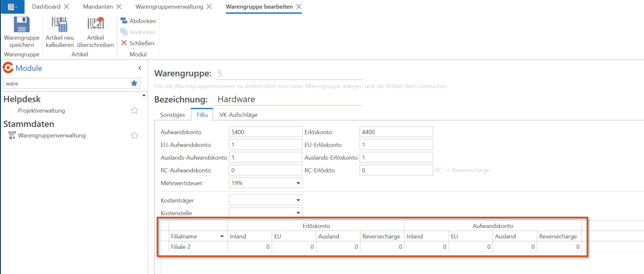Open Warengruppenverwaltung under Stammdaten
Viewport: 644px width, 274px height.
[x=52, y=135]
